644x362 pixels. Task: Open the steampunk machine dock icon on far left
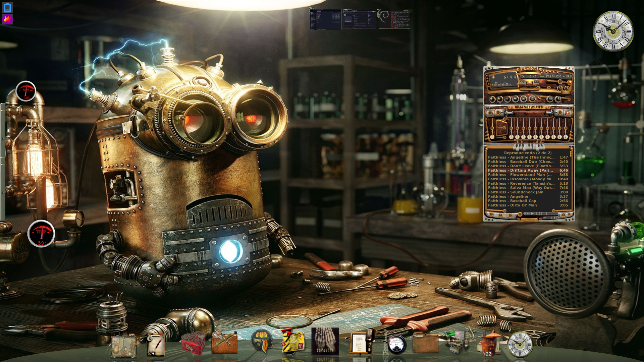click(x=123, y=345)
